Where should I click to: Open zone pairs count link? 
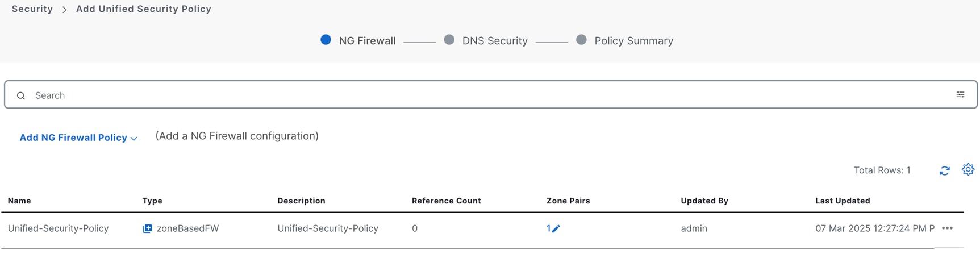(x=548, y=228)
